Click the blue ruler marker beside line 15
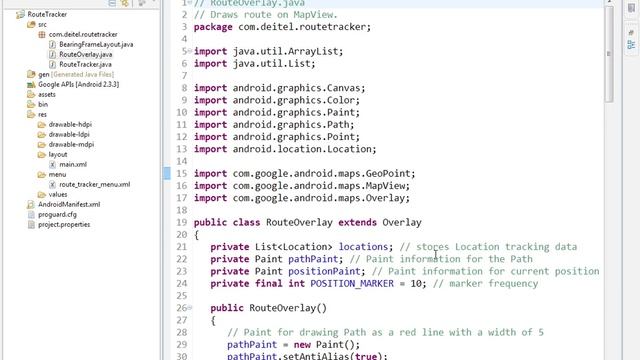Image resolution: width=640 pixels, height=360 pixels. (167, 173)
